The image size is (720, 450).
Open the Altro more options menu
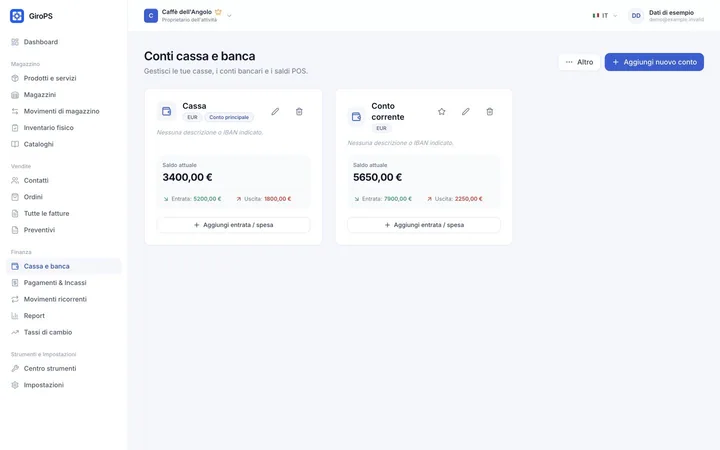[579, 62]
